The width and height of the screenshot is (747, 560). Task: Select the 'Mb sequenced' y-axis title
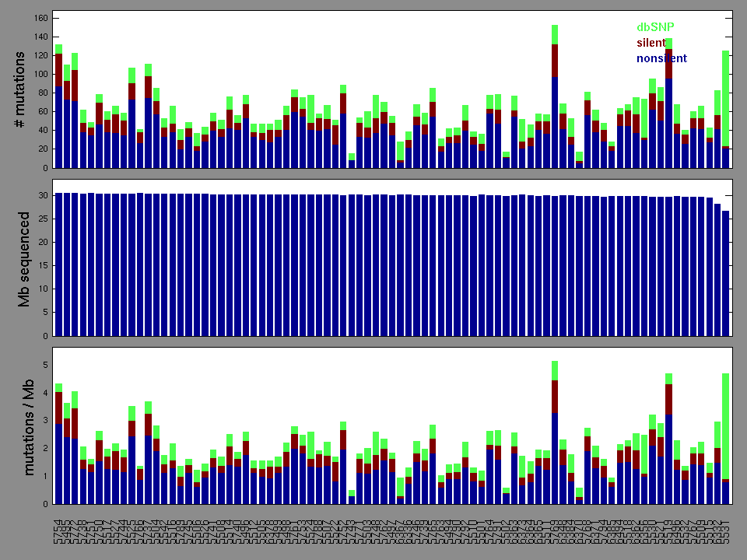point(23,258)
